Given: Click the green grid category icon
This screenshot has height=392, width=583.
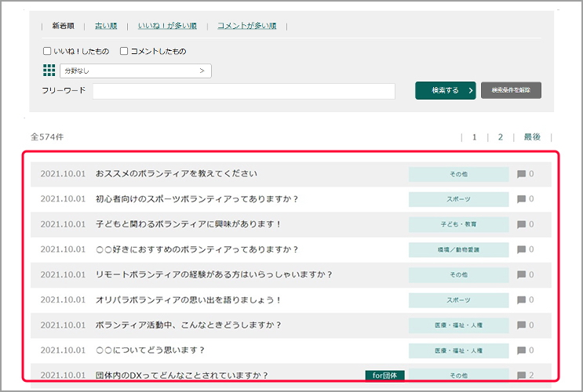Looking at the screenshot, I should tap(49, 71).
